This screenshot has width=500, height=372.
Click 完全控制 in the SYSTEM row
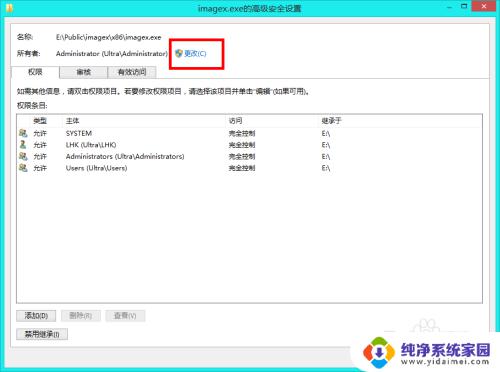242,134
